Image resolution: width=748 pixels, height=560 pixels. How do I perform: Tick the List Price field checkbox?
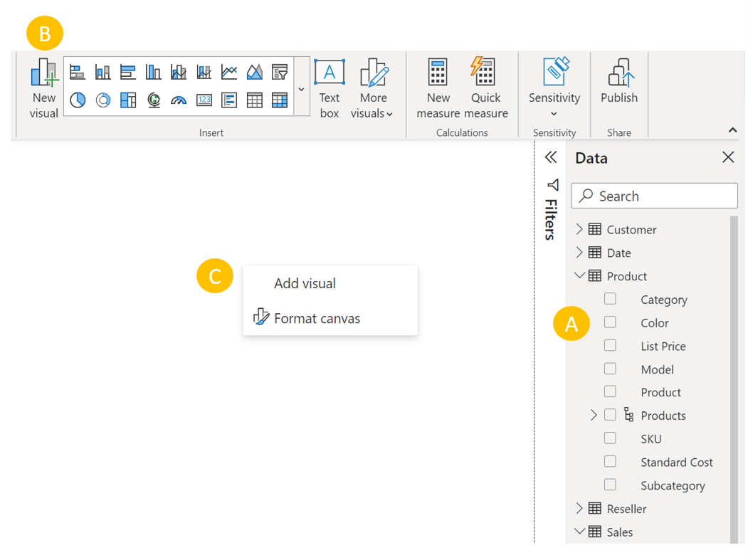coord(610,346)
